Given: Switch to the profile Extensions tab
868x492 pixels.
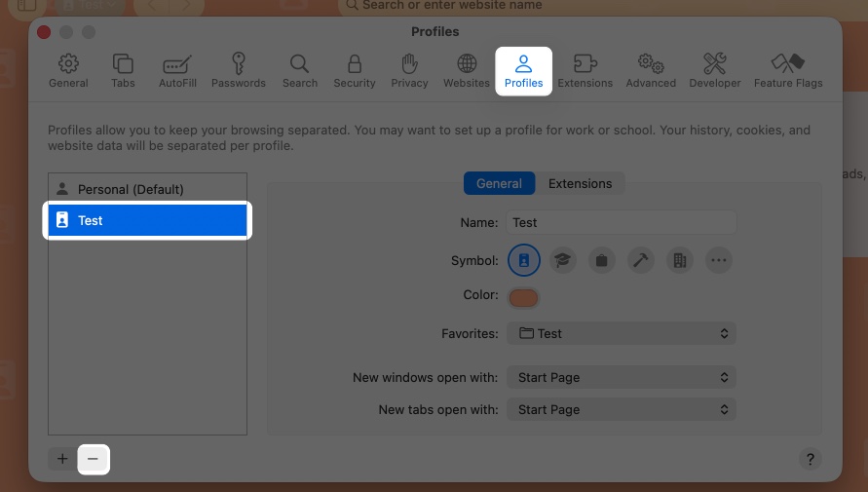Looking at the screenshot, I should (580, 183).
